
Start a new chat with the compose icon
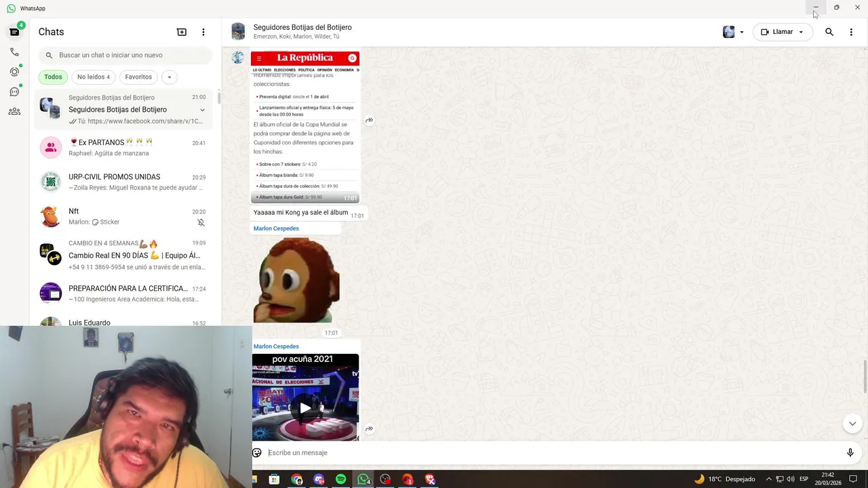pos(182,32)
